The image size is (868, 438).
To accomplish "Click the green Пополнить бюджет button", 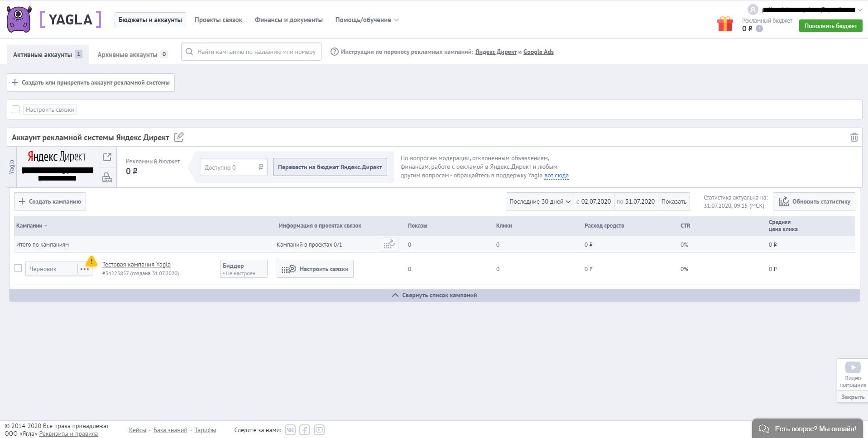I will [x=830, y=26].
